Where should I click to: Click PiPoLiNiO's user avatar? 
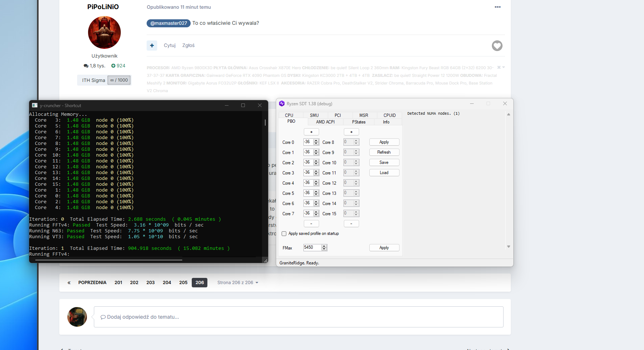click(x=104, y=32)
